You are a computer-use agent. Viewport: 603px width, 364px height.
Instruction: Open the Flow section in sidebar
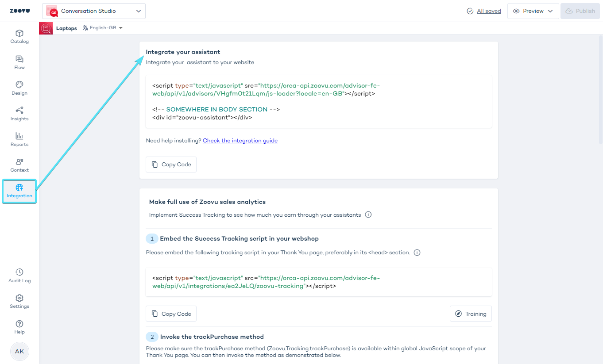click(19, 59)
